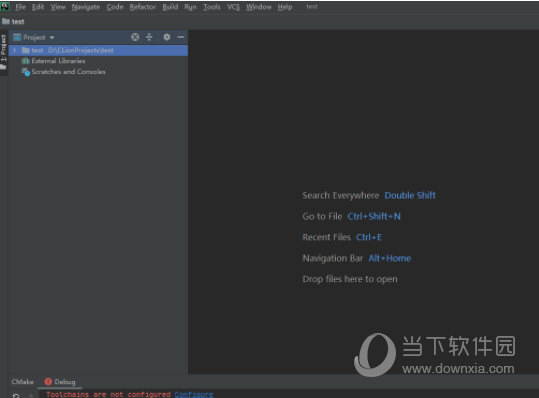Image resolution: width=539 pixels, height=398 pixels.
Task: Open the Edit menu
Action: (x=38, y=7)
